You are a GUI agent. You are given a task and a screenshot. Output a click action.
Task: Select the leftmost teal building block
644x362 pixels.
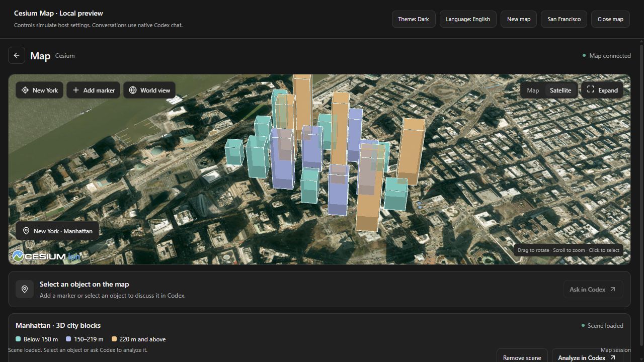pos(234,152)
